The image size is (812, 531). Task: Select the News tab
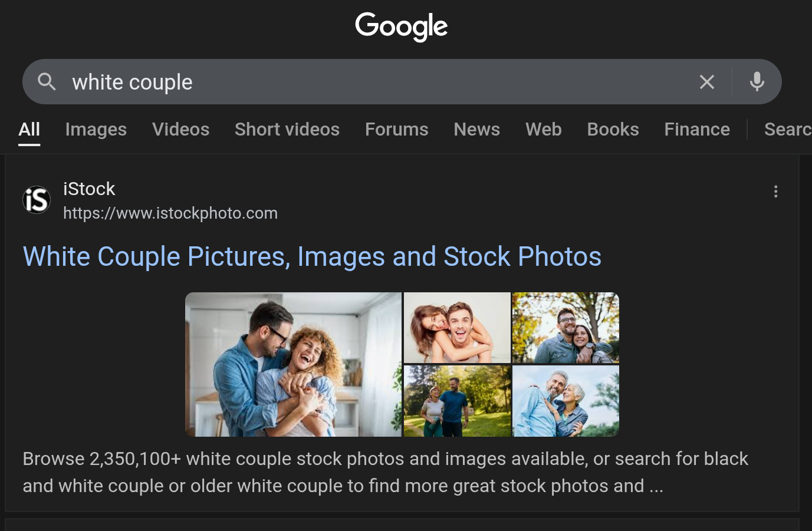pos(476,130)
